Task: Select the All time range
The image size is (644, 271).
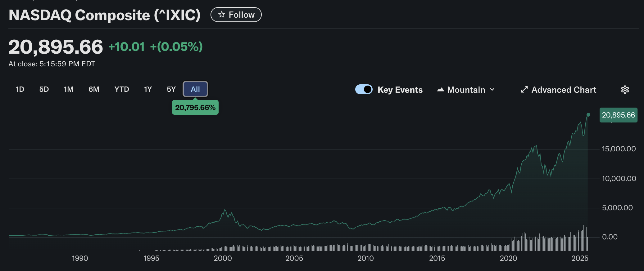Action: pos(195,89)
